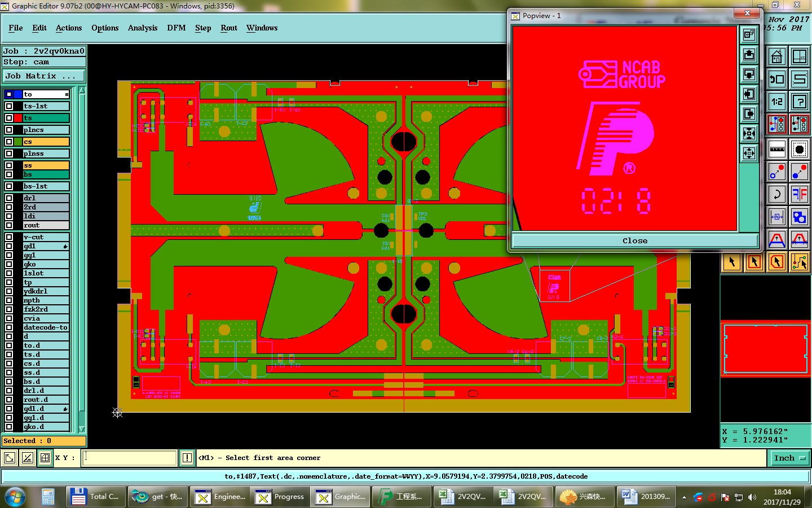Click the blue traffic-light net icon
Image resolution: width=812 pixels, height=508 pixels.
(x=777, y=124)
